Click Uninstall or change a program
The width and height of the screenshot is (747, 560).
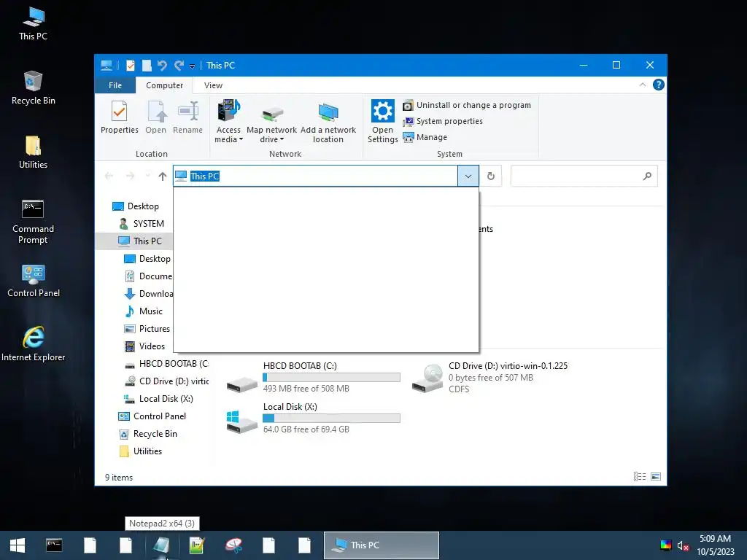click(x=467, y=105)
